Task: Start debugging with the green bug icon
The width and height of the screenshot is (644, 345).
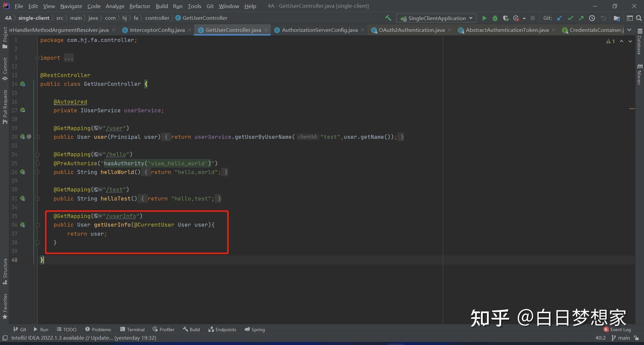Action: coord(495,18)
